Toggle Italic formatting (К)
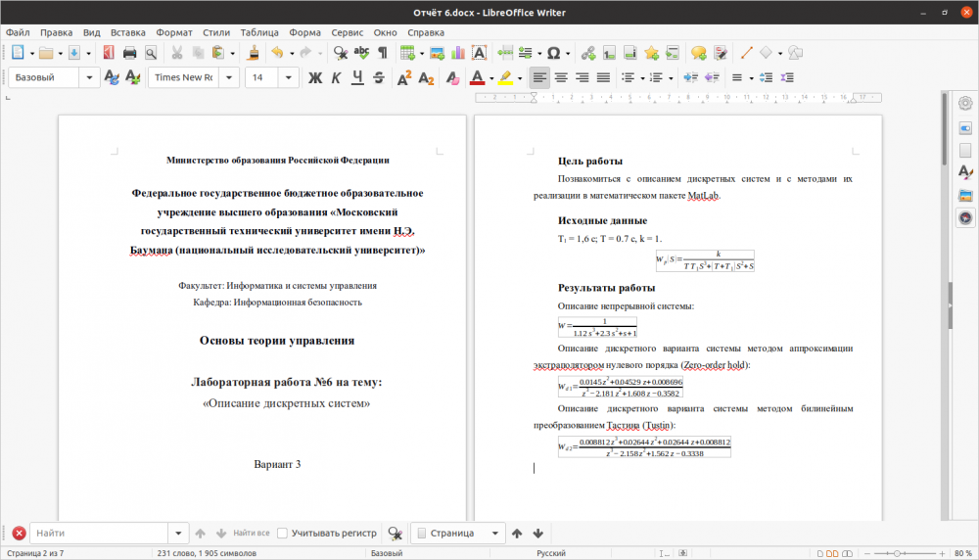Screen dimensions: 979x560 click(336, 77)
